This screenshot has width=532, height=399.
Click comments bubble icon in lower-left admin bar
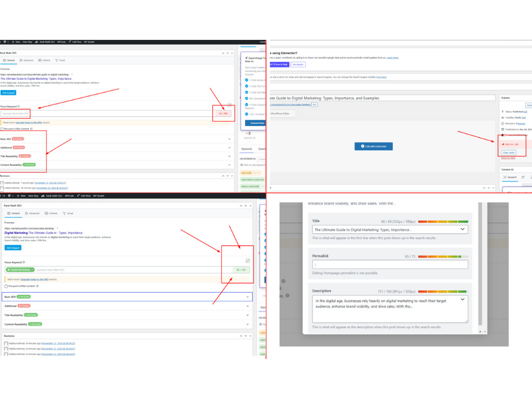(x=9, y=196)
